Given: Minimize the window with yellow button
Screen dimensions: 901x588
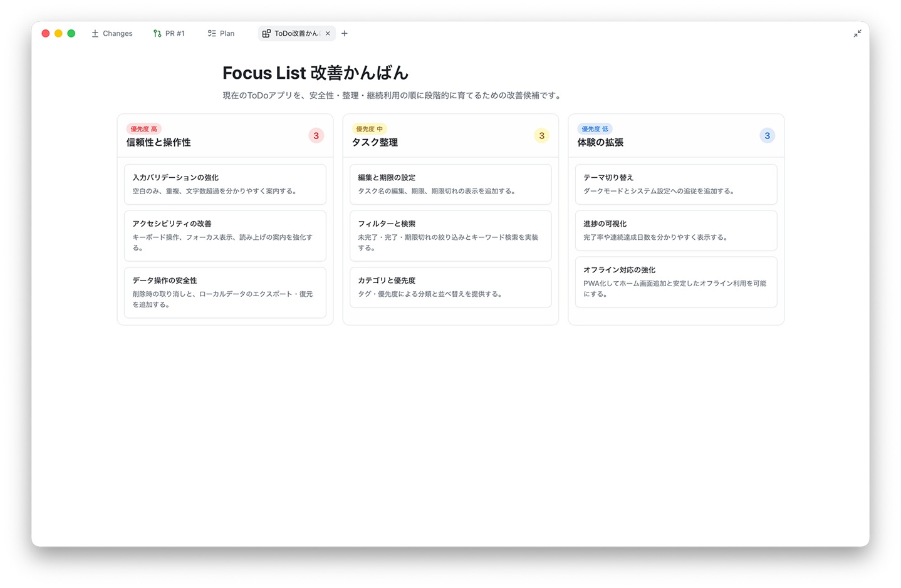Looking at the screenshot, I should click(x=58, y=33).
